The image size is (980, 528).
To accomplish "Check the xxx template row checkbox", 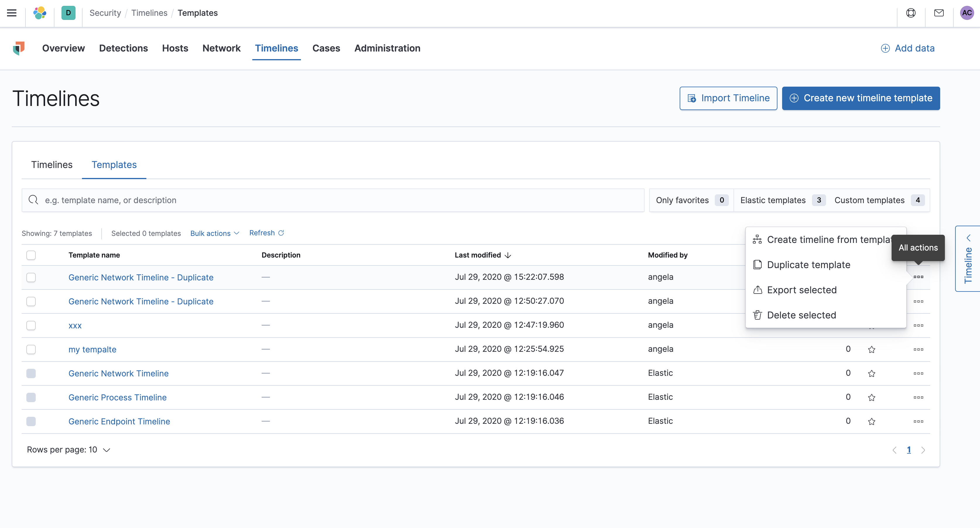I will (x=31, y=326).
